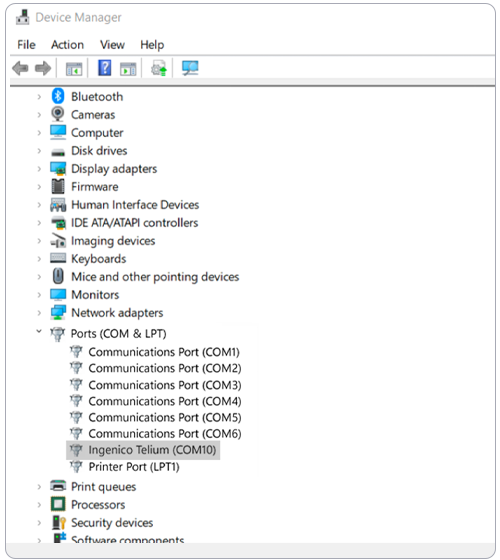
Task: Expand the Keyboards node
Action: point(39,259)
